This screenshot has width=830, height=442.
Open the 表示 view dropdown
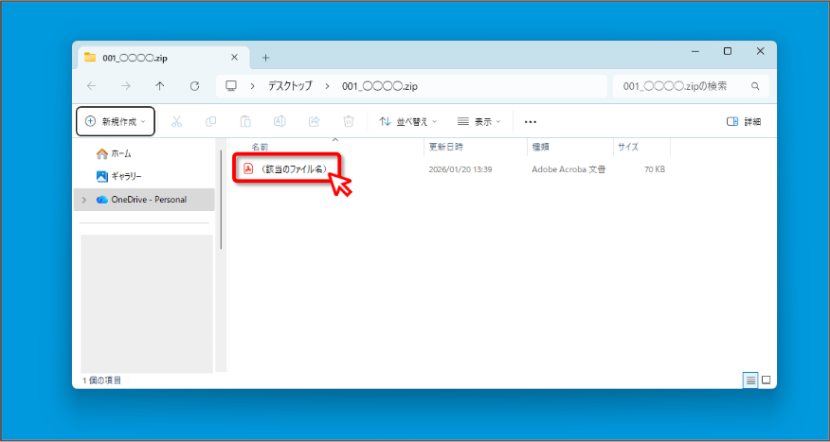(x=479, y=121)
